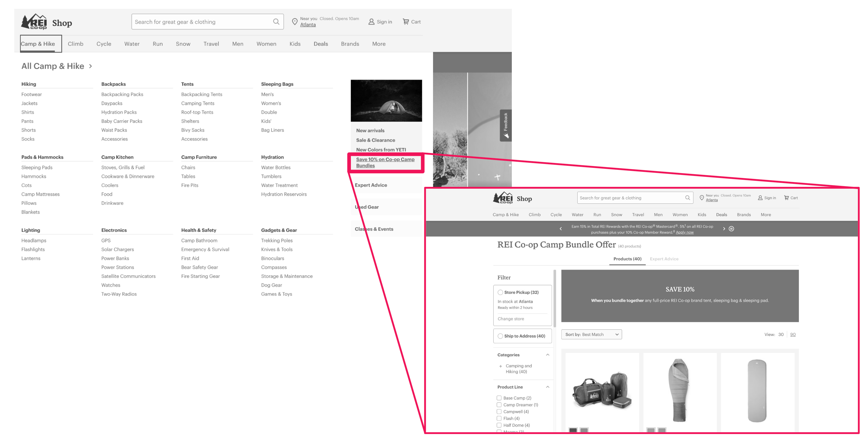Check the Base Camp (2) product line filter

(x=499, y=398)
